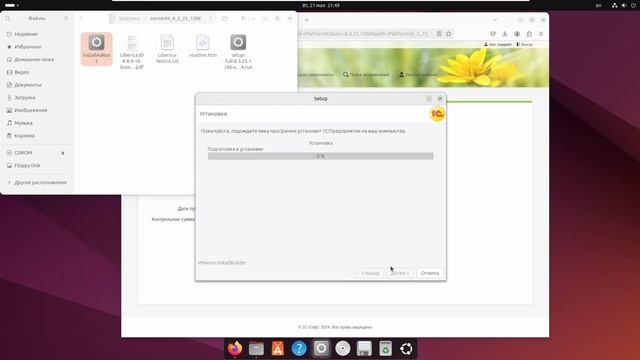The width and height of the screenshot is (640, 360).
Task: Click the user profile link on webpage
Action: [498, 44]
